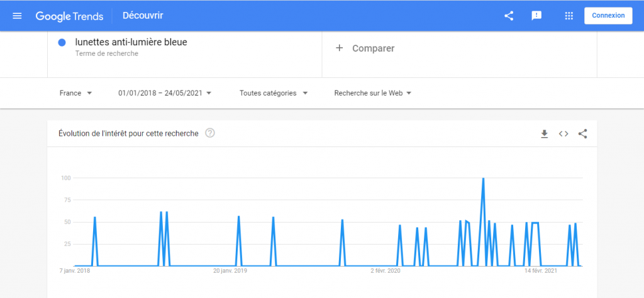The width and height of the screenshot is (644, 298).
Task: Open the Recherche sur le Web dropdown
Action: [x=373, y=93]
